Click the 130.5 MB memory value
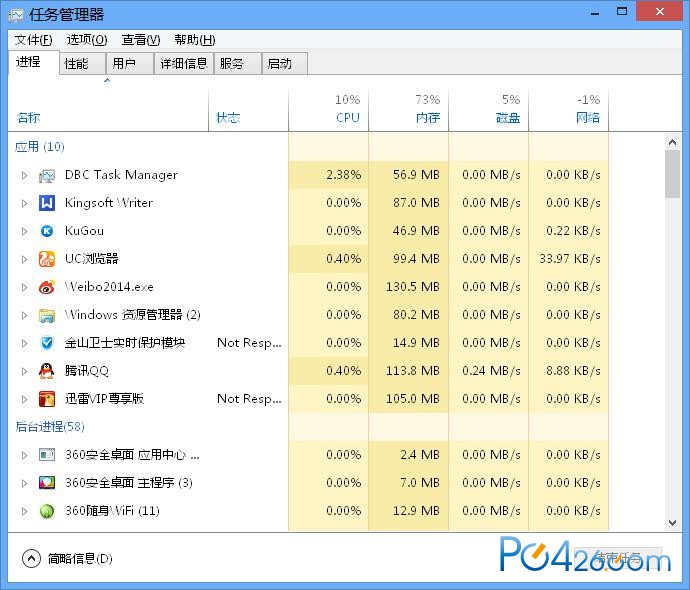Viewport: 690px width, 590px height. 413,287
